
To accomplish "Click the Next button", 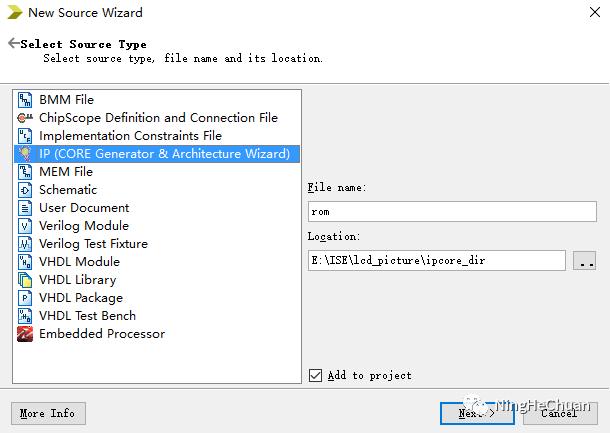I will [477, 413].
